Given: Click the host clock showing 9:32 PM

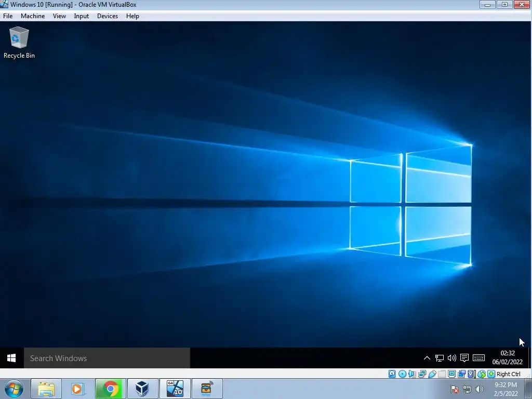Looking at the screenshot, I should (506, 389).
